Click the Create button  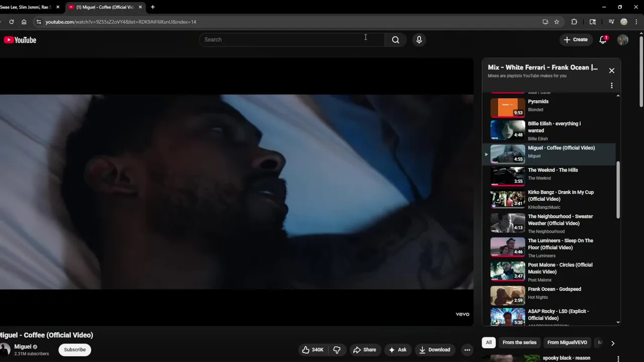(576, 40)
